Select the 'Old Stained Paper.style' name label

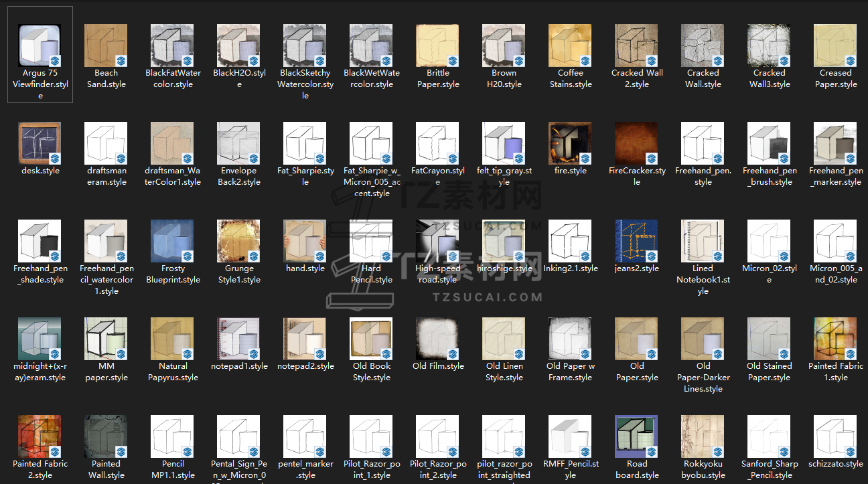click(x=770, y=372)
